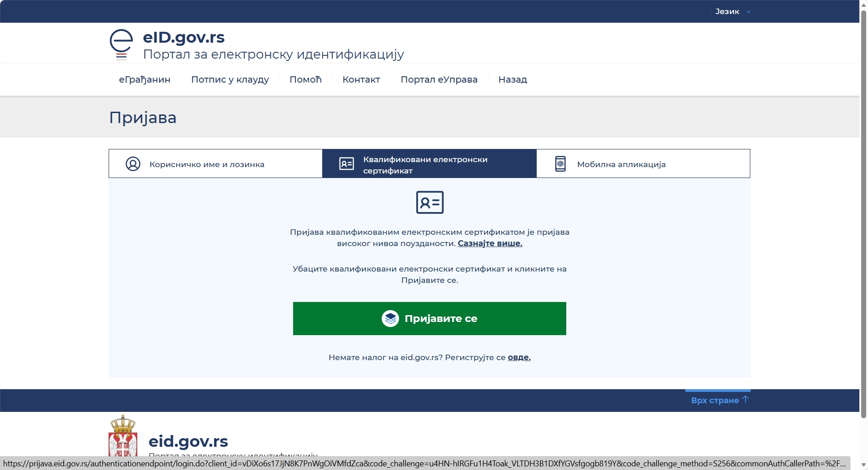Viewport: 868px width, 470px height.
Task: Follow the Сазнајте више link
Action: point(490,243)
